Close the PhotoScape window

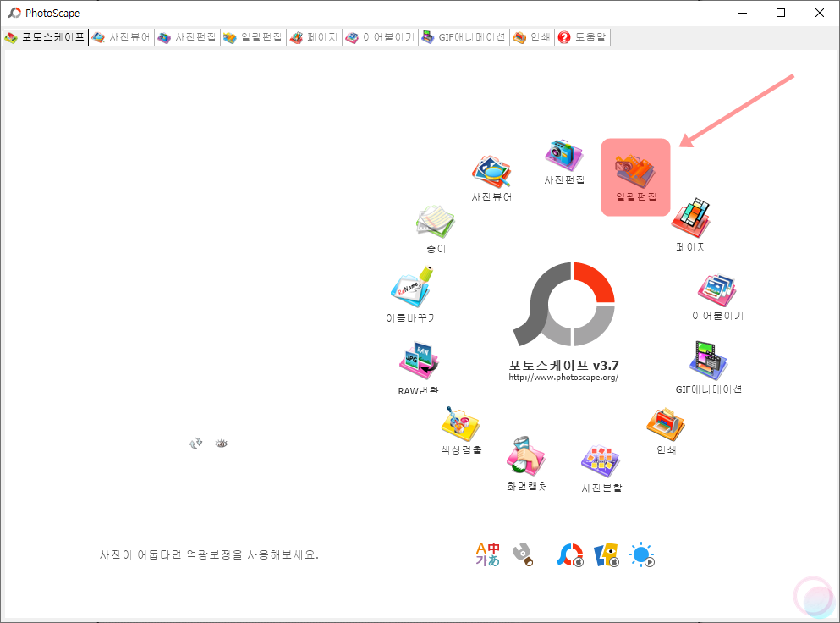coord(820,13)
